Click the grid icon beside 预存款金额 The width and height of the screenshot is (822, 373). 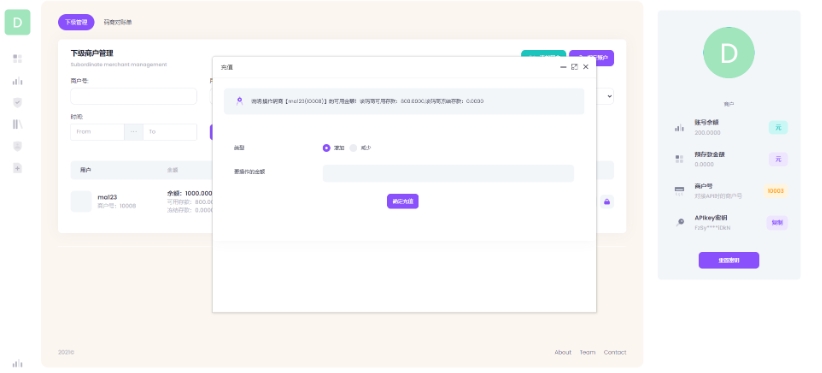[x=679, y=159]
